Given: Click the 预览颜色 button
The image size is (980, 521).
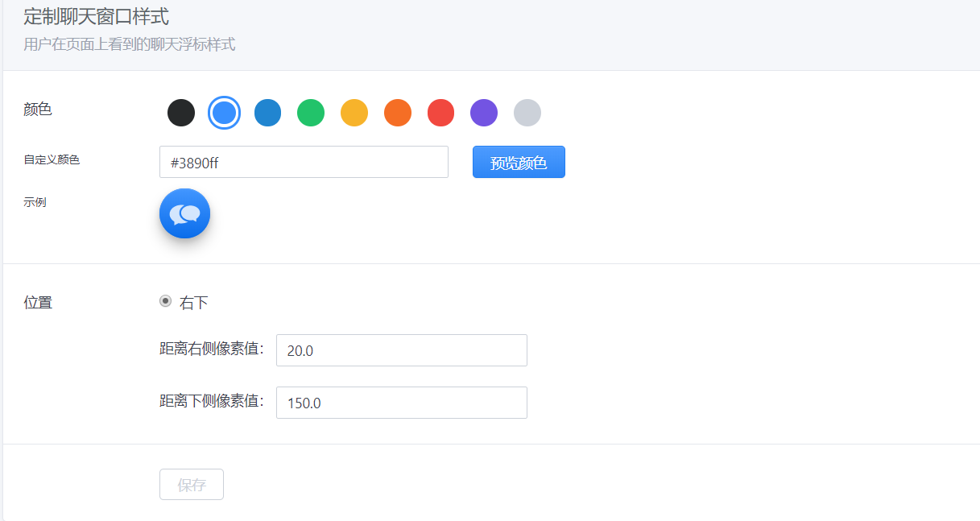Looking at the screenshot, I should pyautogui.click(x=519, y=162).
